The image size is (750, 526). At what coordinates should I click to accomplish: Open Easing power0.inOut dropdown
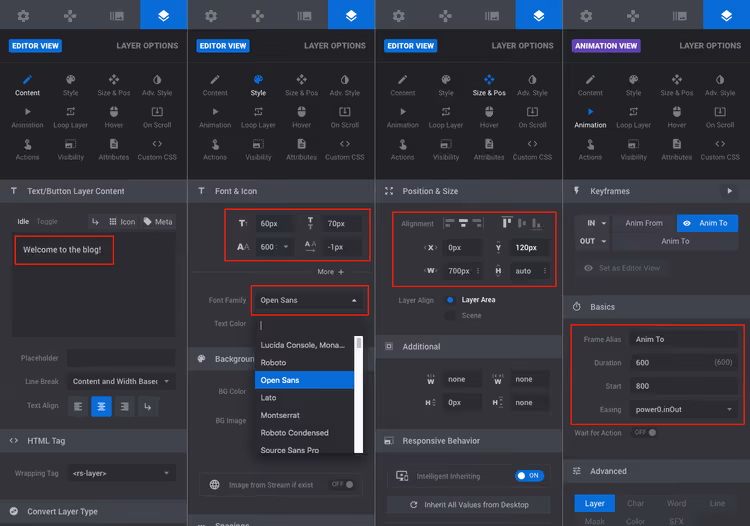click(684, 409)
